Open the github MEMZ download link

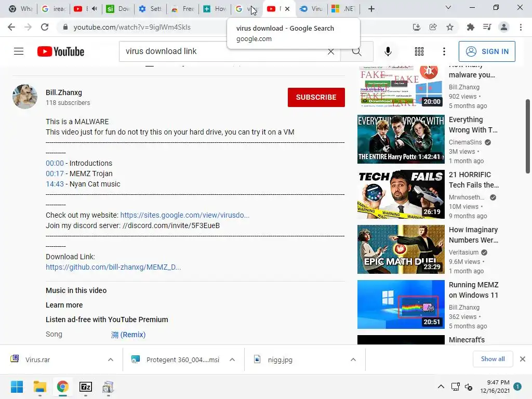[x=113, y=268]
